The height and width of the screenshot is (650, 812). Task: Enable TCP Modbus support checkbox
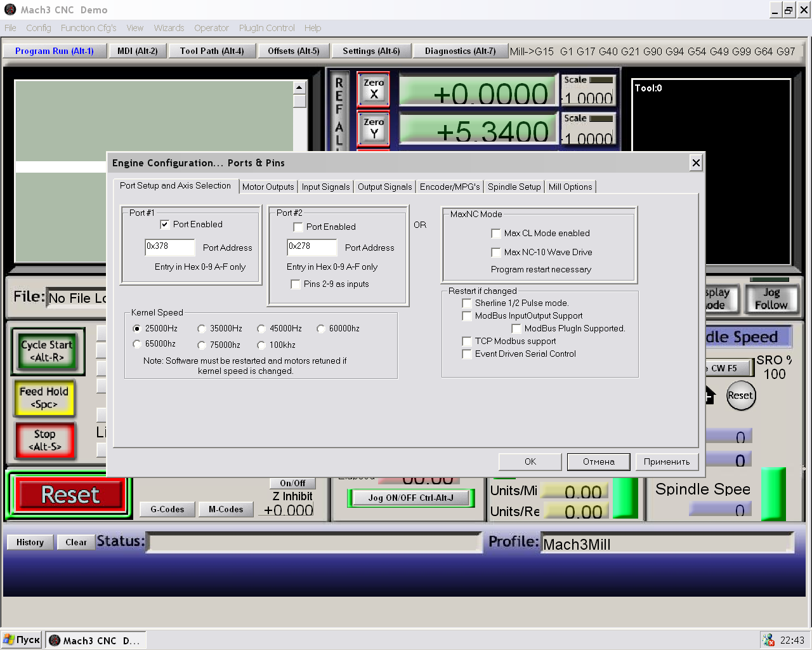466,341
